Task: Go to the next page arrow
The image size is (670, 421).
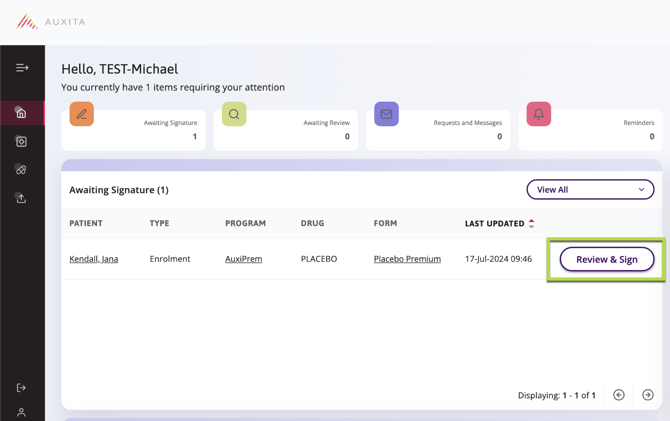Action: (648, 395)
